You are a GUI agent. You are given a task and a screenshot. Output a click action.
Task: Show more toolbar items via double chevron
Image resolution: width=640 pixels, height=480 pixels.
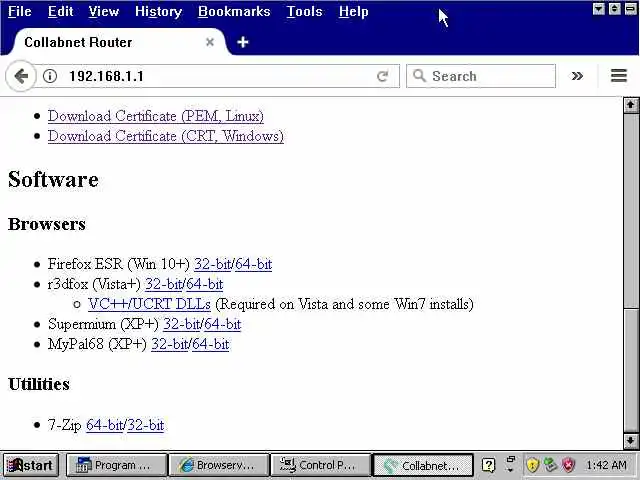(x=577, y=76)
